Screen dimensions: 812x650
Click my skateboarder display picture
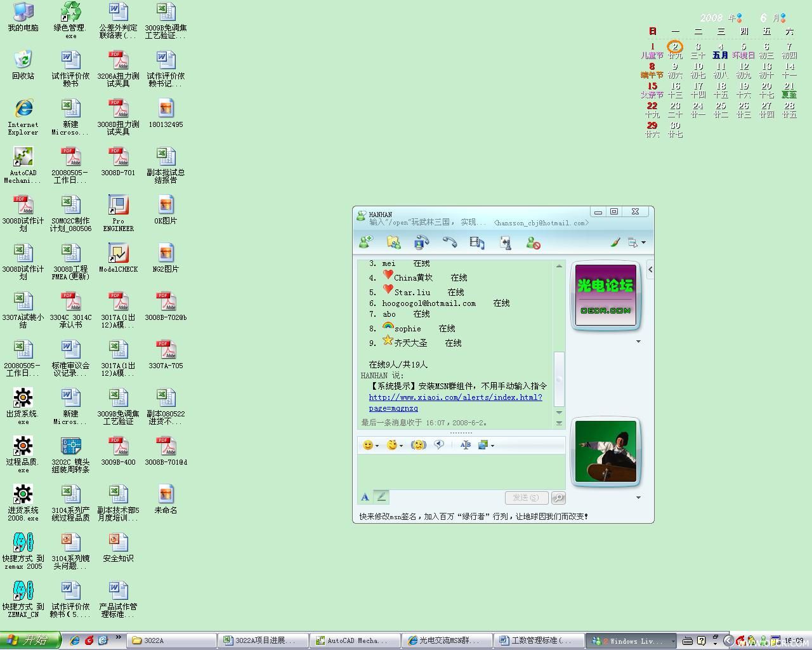click(606, 451)
